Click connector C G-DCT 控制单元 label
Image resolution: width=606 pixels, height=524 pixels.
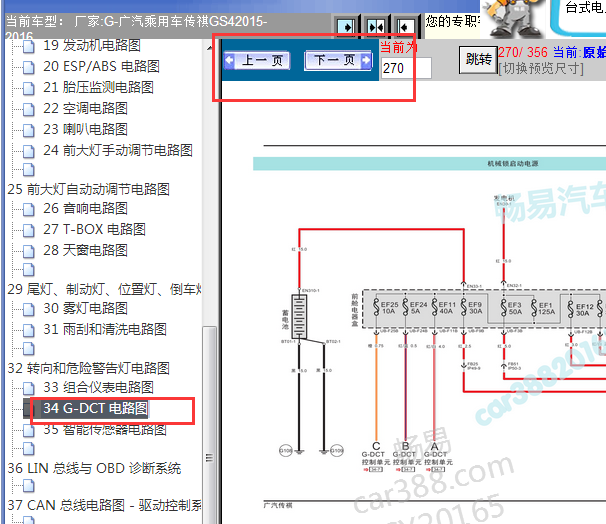pos(376,457)
